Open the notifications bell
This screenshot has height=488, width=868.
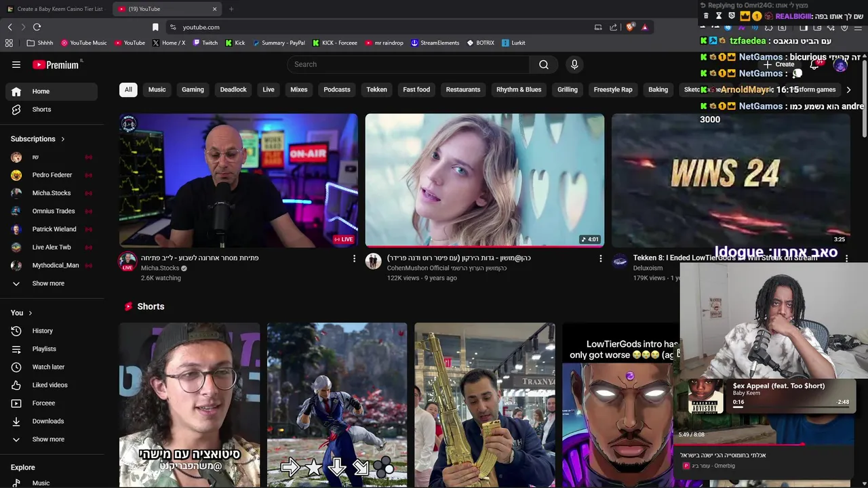814,64
